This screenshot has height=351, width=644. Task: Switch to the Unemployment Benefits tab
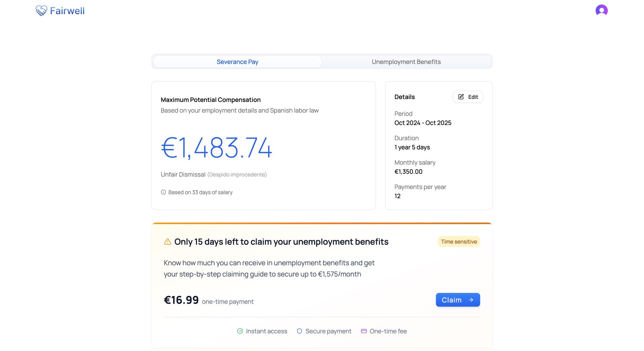tap(406, 62)
